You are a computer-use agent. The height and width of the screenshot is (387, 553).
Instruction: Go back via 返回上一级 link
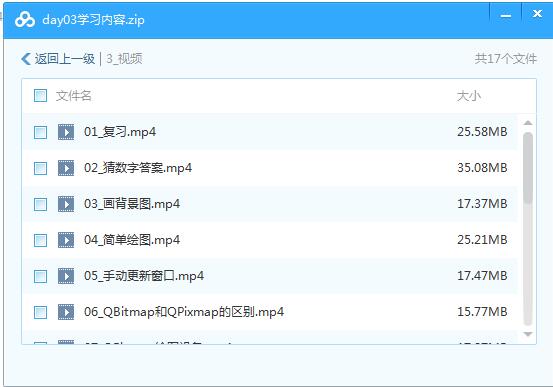point(65,59)
